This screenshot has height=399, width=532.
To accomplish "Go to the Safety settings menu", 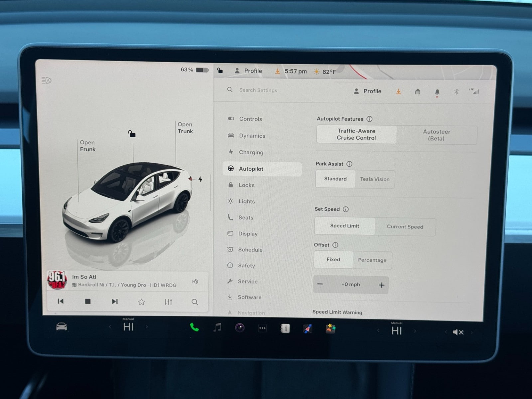I will click(246, 265).
